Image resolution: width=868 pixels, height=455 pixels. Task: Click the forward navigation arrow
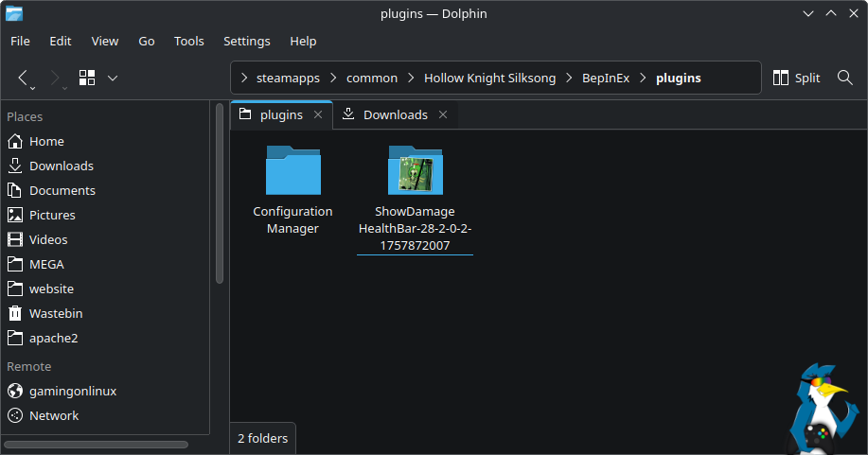pyautogui.click(x=55, y=78)
